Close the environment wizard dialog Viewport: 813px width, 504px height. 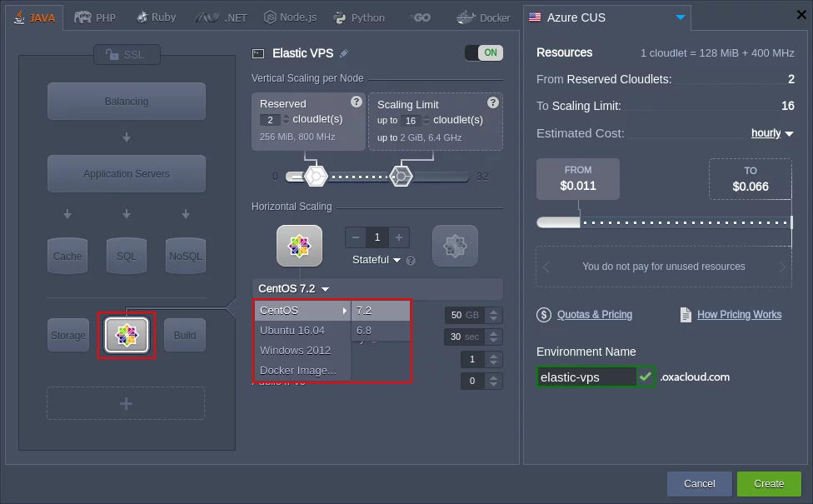[801, 14]
